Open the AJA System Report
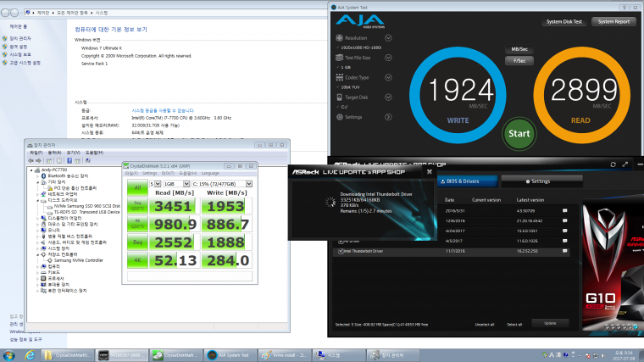The width and height of the screenshot is (644, 362). pyautogui.click(x=613, y=22)
